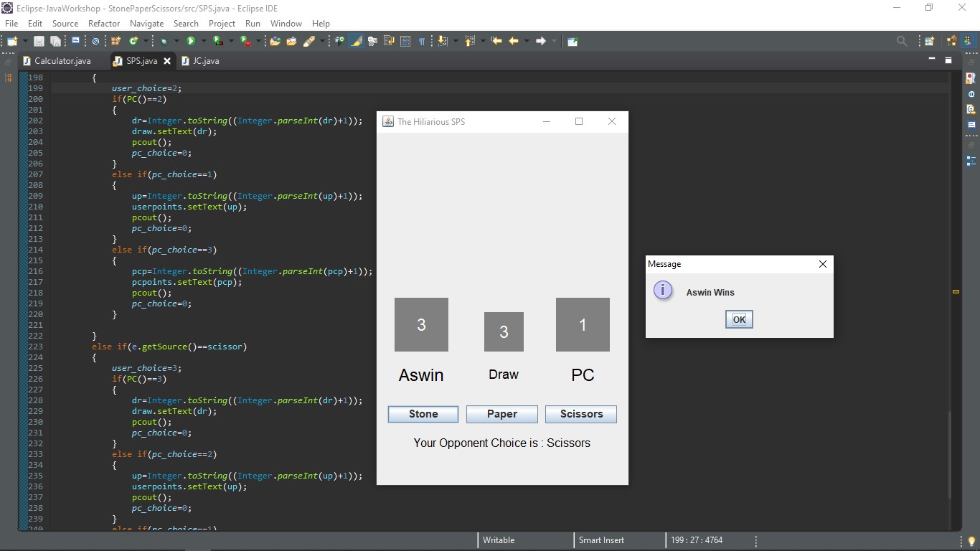Toggle Mark Occurrences highlighter icon
The height and width of the screenshot is (551, 980).
[356, 42]
